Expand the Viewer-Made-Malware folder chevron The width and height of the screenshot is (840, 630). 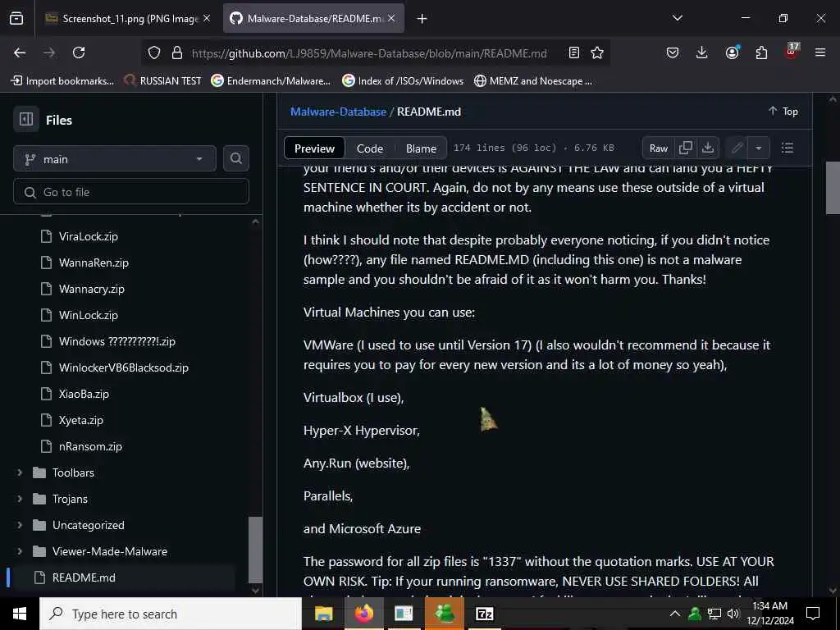point(20,551)
